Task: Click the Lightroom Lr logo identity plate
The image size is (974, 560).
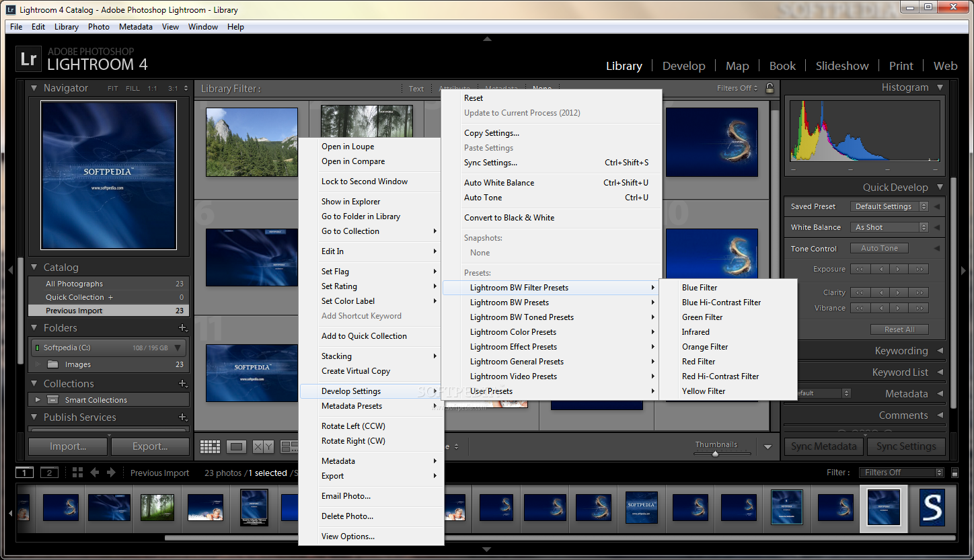Action: (x=28, y=59)
